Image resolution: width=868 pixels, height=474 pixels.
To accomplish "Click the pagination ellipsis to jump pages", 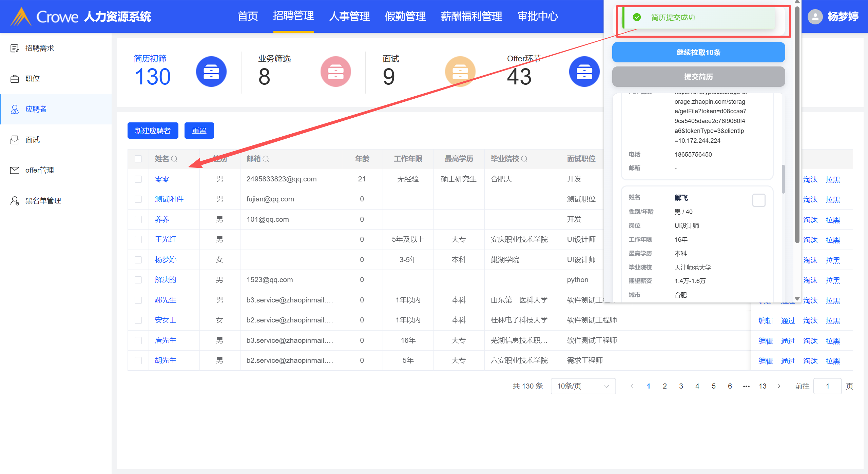I will 746,386.
